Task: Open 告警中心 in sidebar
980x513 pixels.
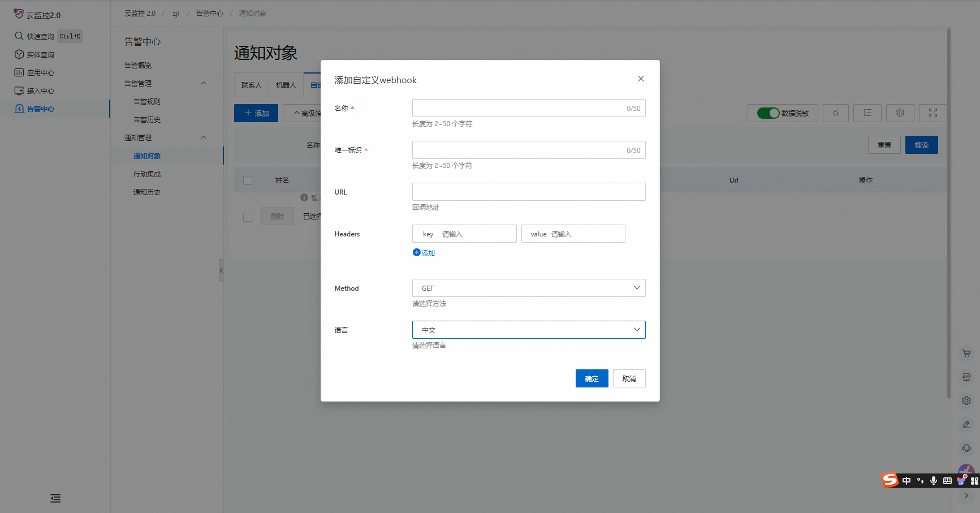Action: coord(34,109)
